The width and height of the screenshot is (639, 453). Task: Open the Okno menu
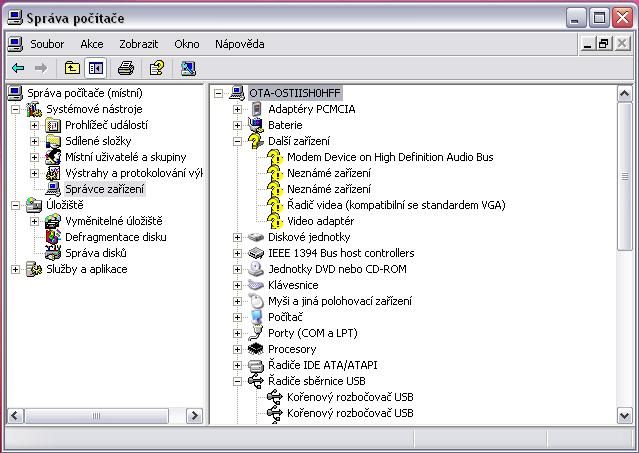click(187, 44)
